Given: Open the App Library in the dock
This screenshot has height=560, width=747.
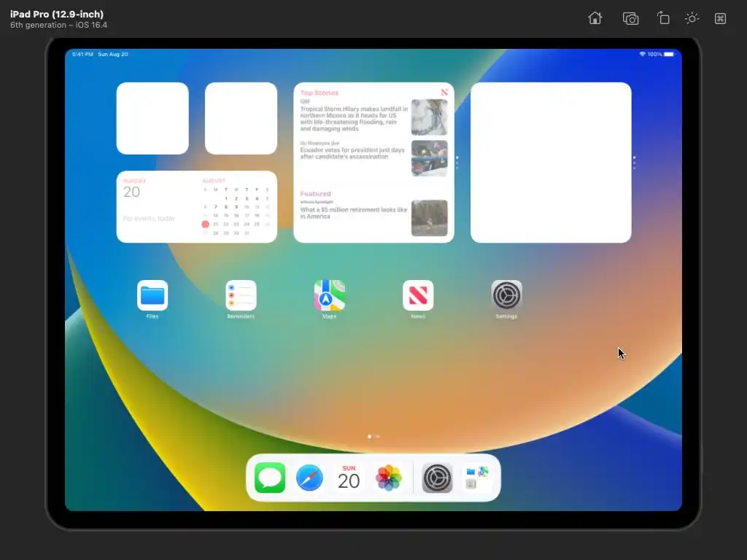Looking at the screenshot, I should click(477, 478).
